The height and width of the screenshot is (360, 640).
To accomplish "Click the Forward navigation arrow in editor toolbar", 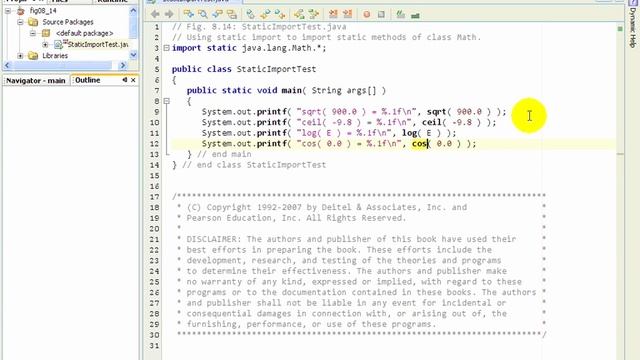I will click(x=169, y=14).
